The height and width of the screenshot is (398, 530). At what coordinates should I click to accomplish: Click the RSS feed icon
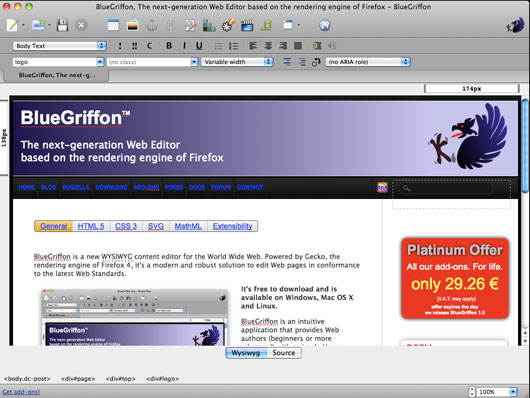click(x=382, y=187)
